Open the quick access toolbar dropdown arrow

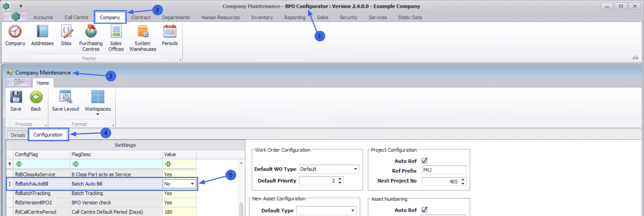click(21, 6)
